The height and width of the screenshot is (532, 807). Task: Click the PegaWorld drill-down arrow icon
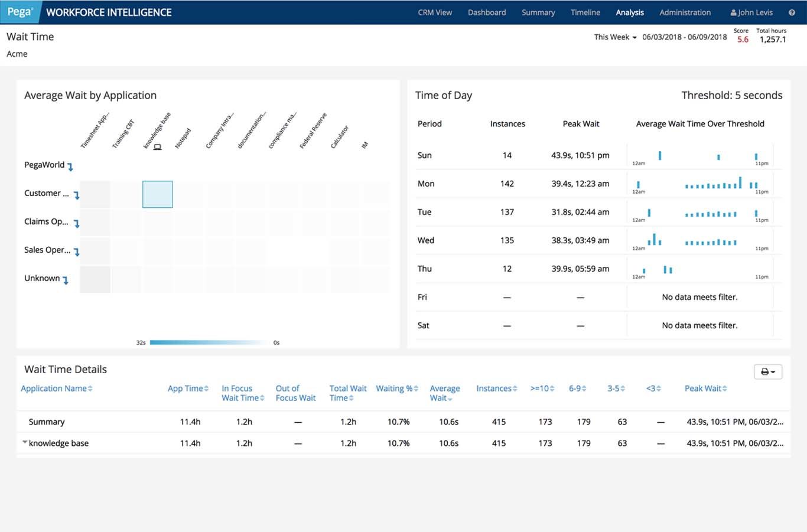[x=70, y=167]
